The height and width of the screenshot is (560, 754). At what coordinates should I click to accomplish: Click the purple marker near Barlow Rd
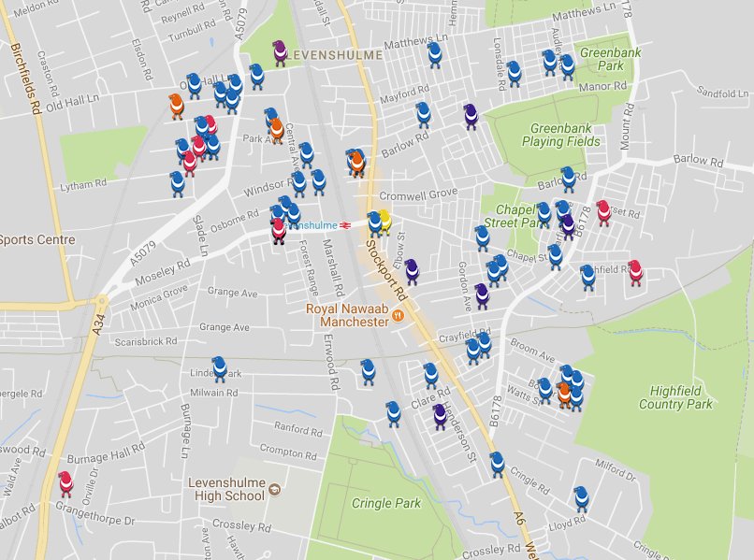click(x=471, y=117)
